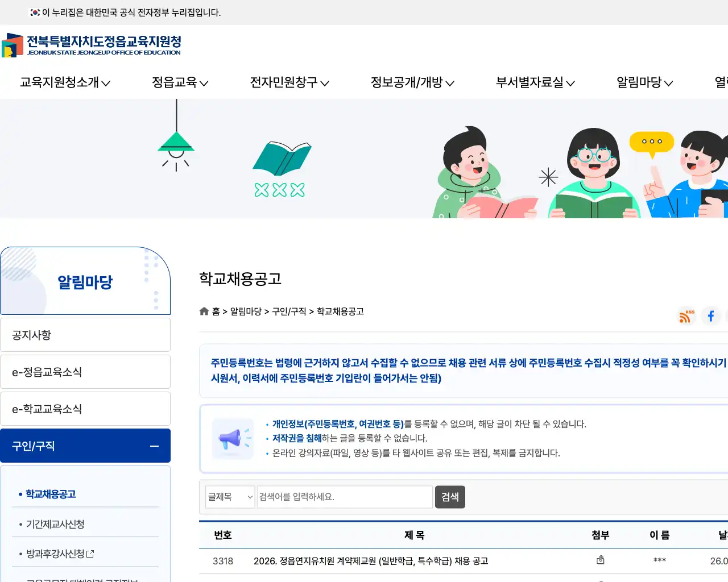Open the 글제목 search field dropdown
728x582 pixels.
point(230,497)
